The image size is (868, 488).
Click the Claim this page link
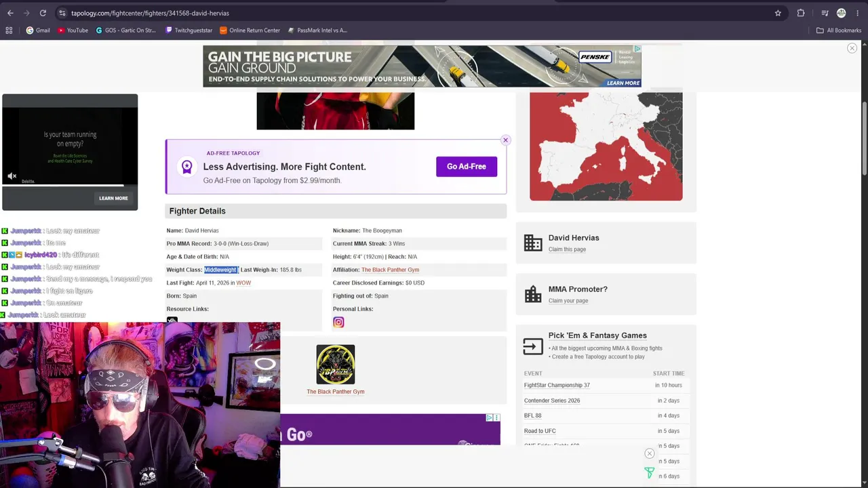(x=567, y=249)
